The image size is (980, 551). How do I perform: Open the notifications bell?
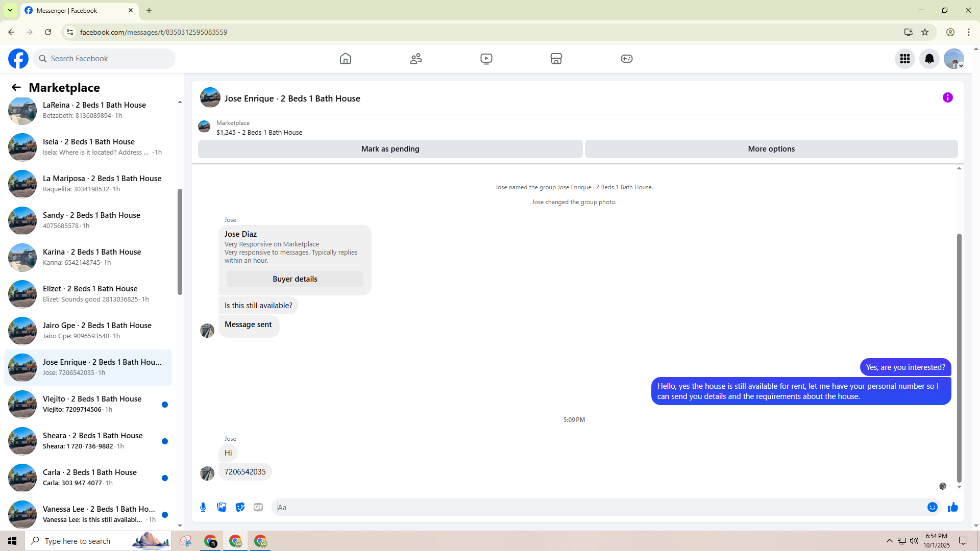[x=929, y=59]
